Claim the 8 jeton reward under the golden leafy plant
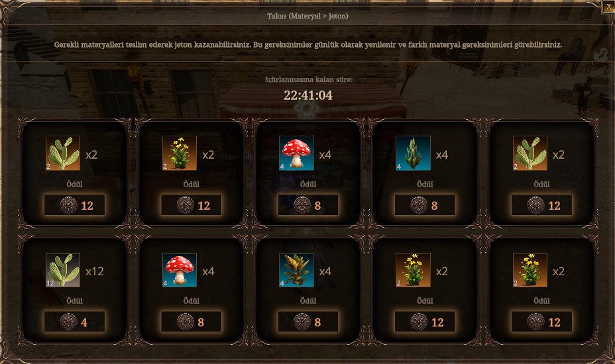The image size is (615, 364). pyautogui.click(x=308, y=322)
